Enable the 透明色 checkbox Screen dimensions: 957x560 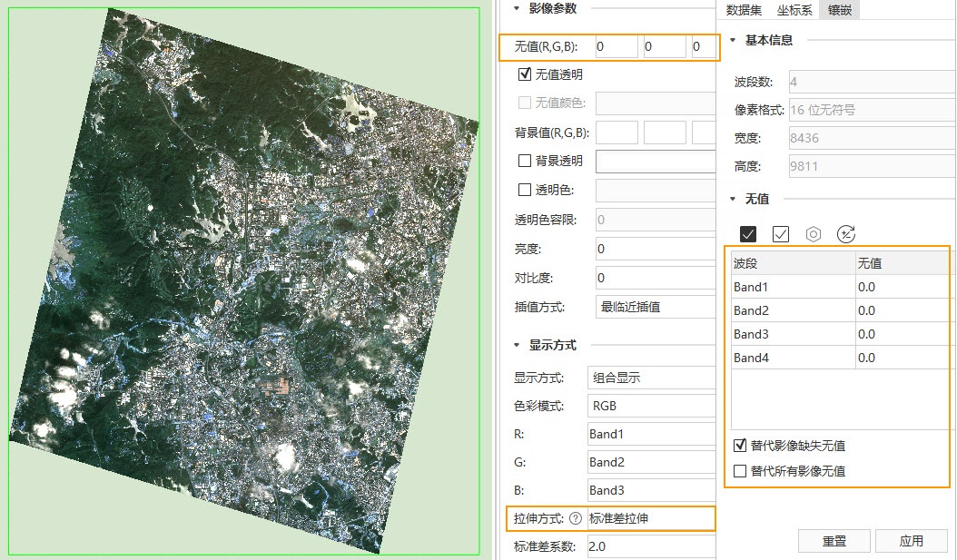point(524,190)
